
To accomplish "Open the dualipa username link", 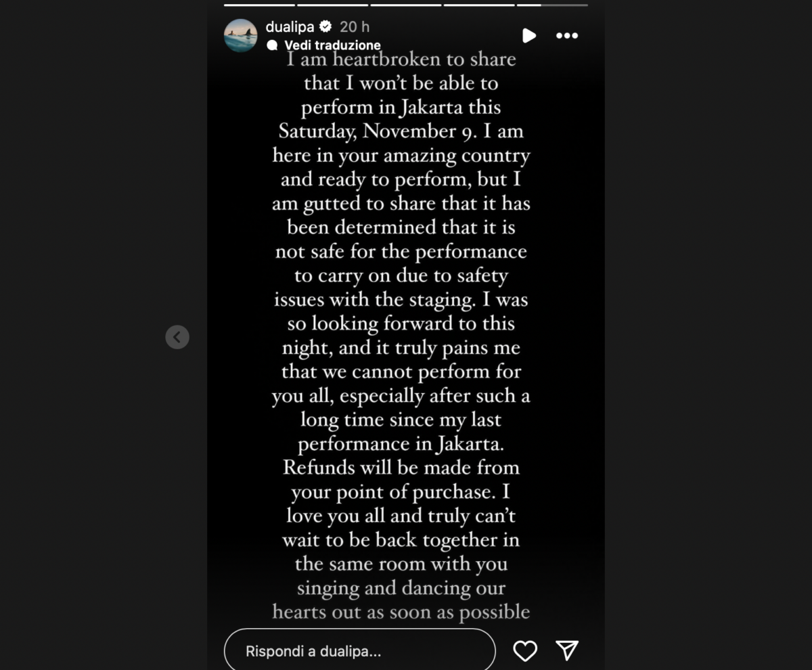I will coord(290,26).
